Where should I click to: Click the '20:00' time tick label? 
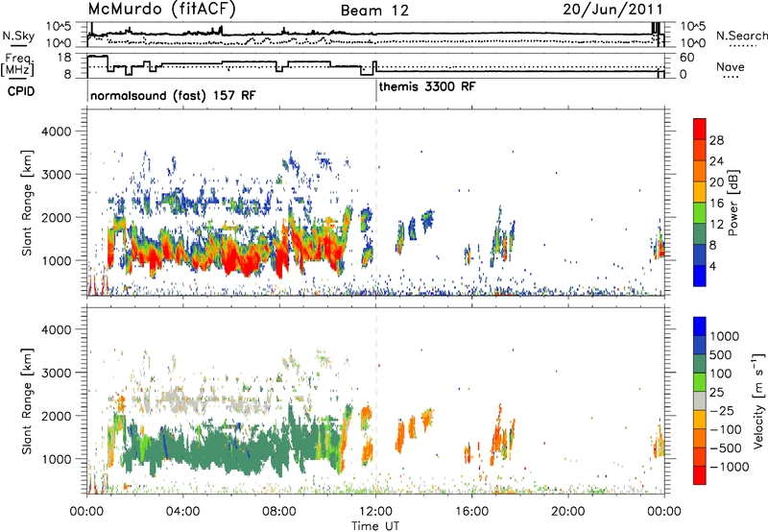coord(567,512)
